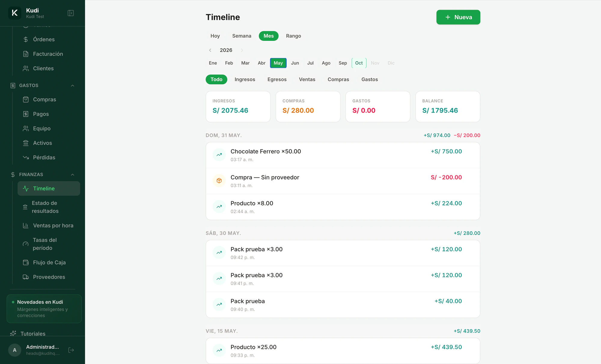Open Tasas del período in the sidebar

49,244
